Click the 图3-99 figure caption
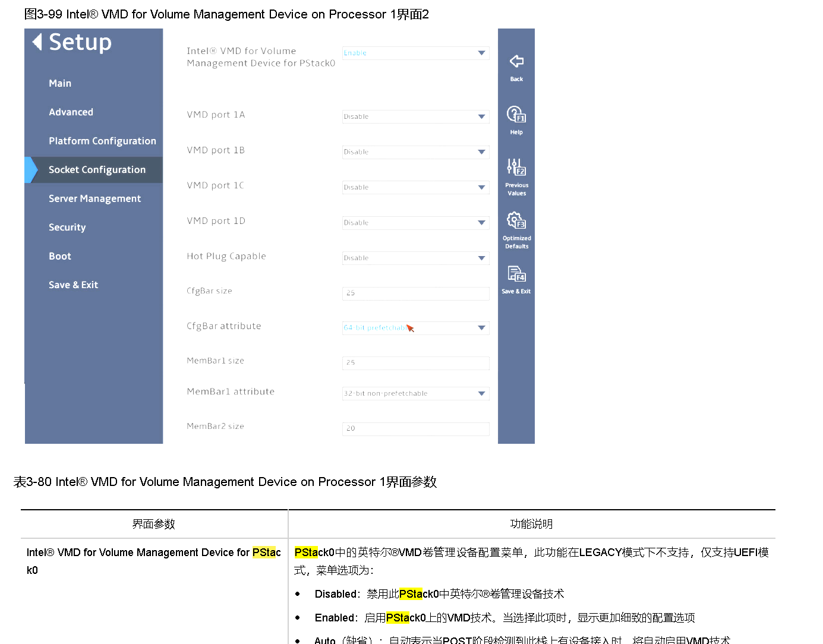This screenshot has width=823, height=644. click(226, 14)
